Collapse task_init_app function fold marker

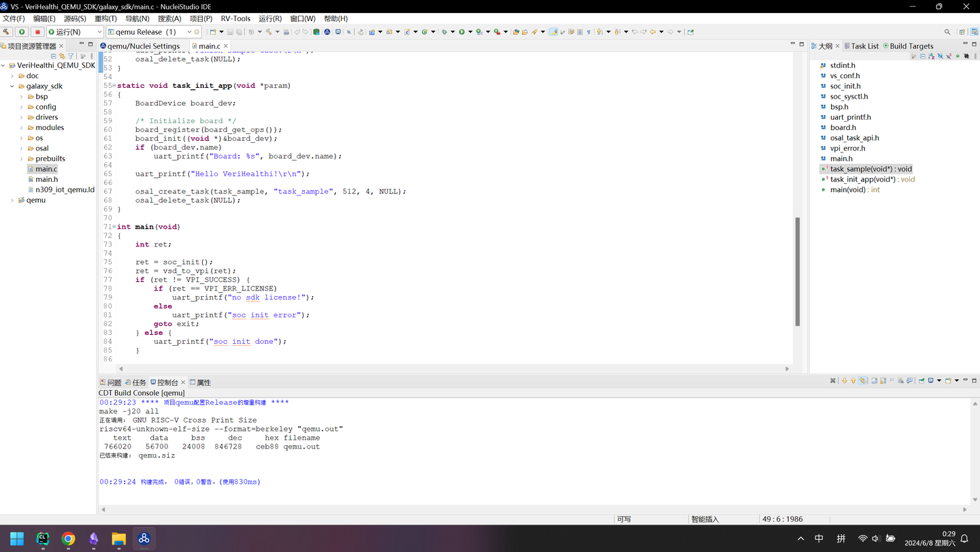[114, 86]
